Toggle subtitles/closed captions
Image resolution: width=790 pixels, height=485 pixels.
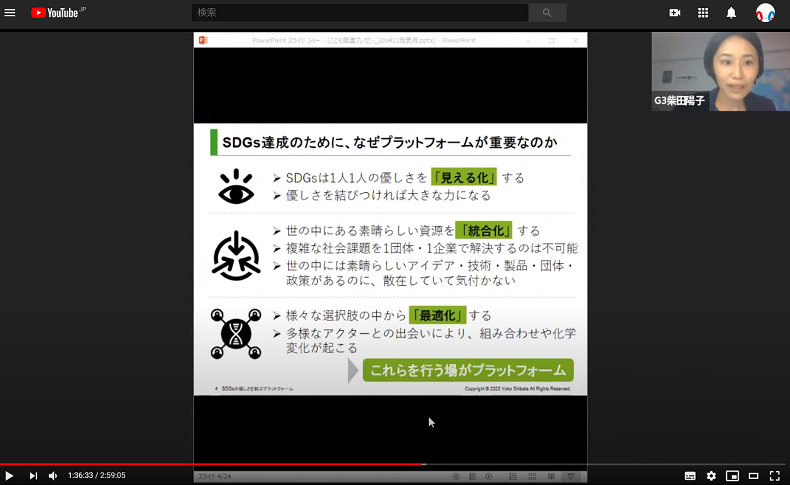(x=689, y=475)
